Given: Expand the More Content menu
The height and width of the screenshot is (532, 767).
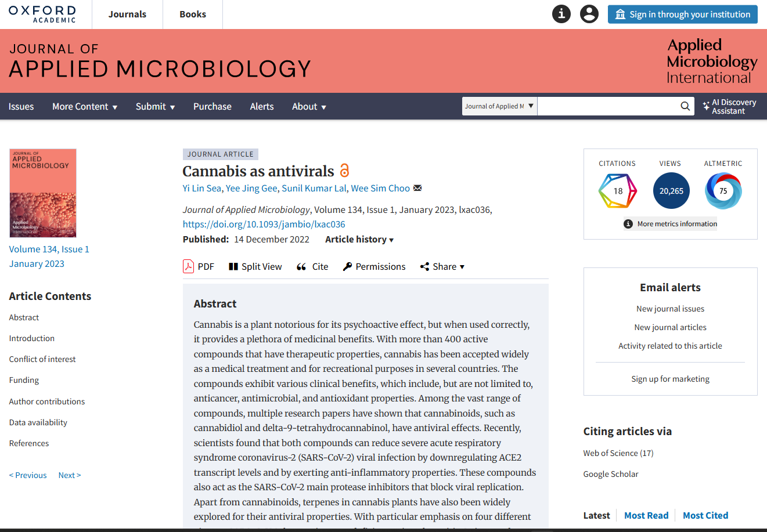Looking at the screenshot, I should pos(85,107).
